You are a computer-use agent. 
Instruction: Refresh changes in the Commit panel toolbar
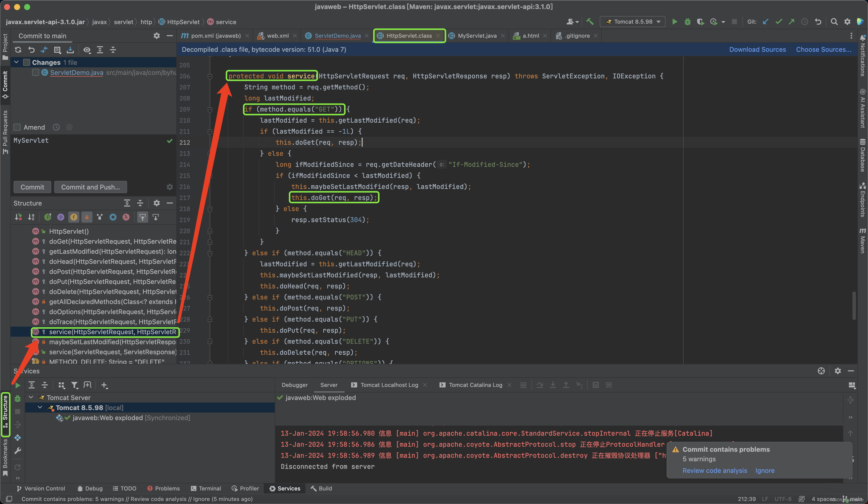tap(18, 50)
